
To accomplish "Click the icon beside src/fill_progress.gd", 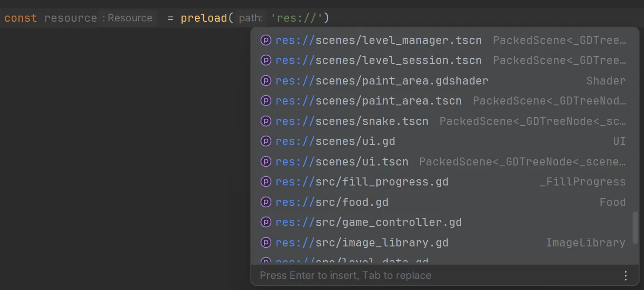I will [x=266, y=181].
